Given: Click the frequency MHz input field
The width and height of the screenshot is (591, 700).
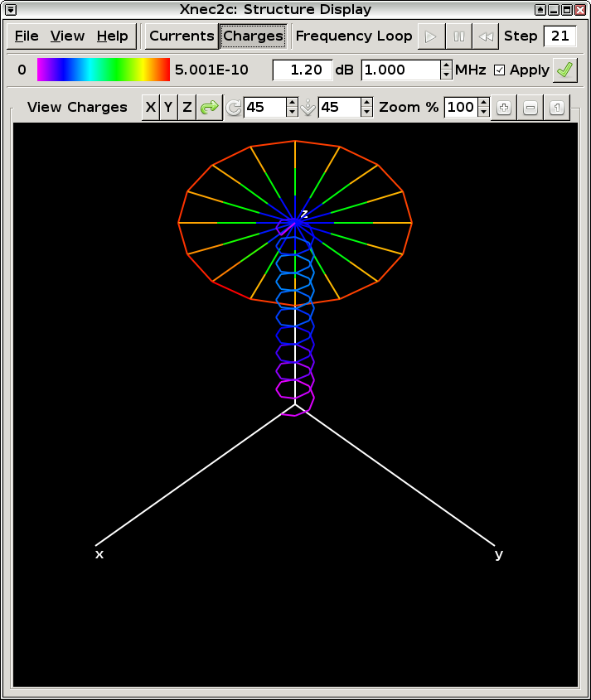Looking at the screenshot, I should pos(400,70).
